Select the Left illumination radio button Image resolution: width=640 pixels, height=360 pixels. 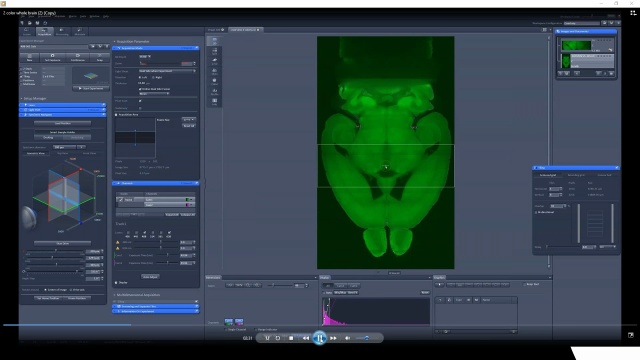140,77
